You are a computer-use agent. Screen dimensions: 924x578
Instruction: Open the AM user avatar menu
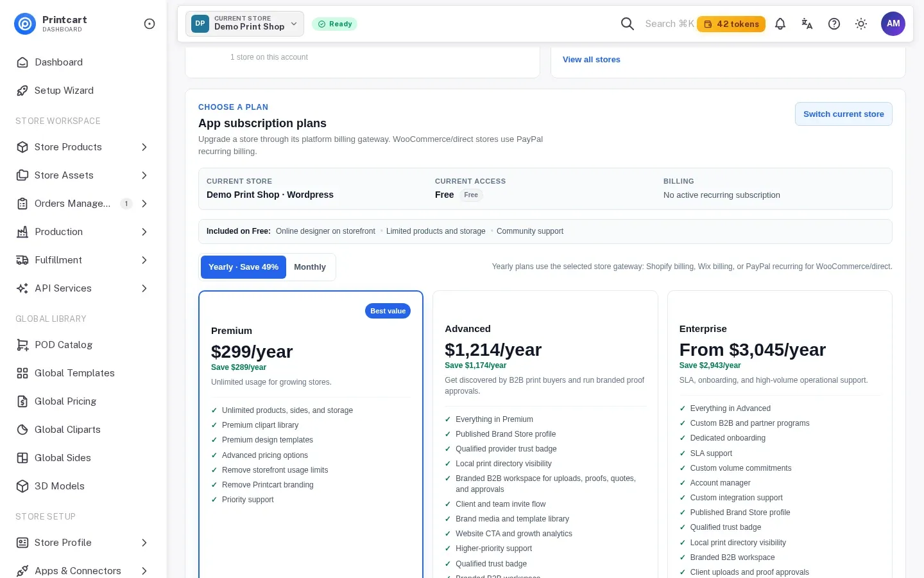click(x=893, y=24)
